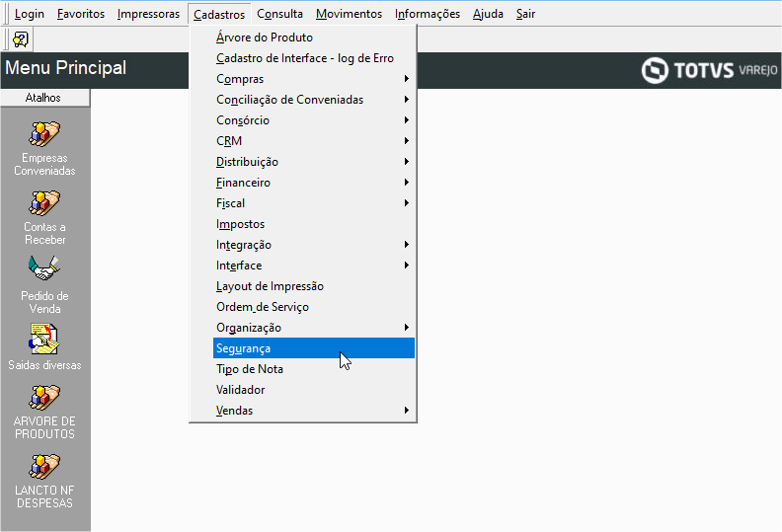Expand the Fiscal submenu
The height and width of the screenshot is (532, 782).
[314, 203]
